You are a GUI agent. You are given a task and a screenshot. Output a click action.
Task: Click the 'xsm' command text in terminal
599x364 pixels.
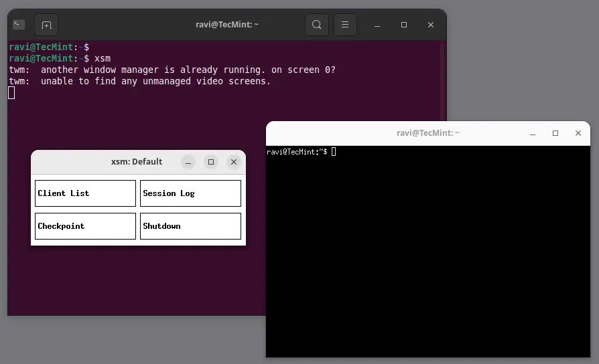pos(103,58)
